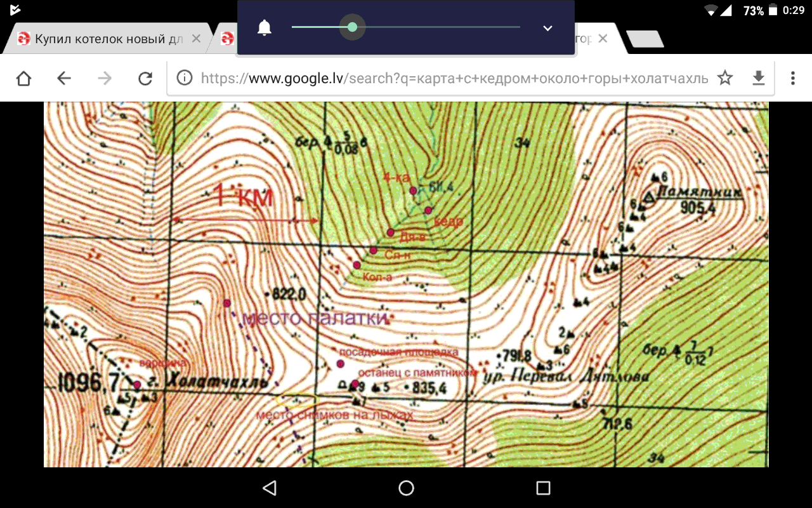Viewport: 812px width, 508px height.
Task: Switch to tab "Купил котелок новый дл"
Action: tap(108, 39)
